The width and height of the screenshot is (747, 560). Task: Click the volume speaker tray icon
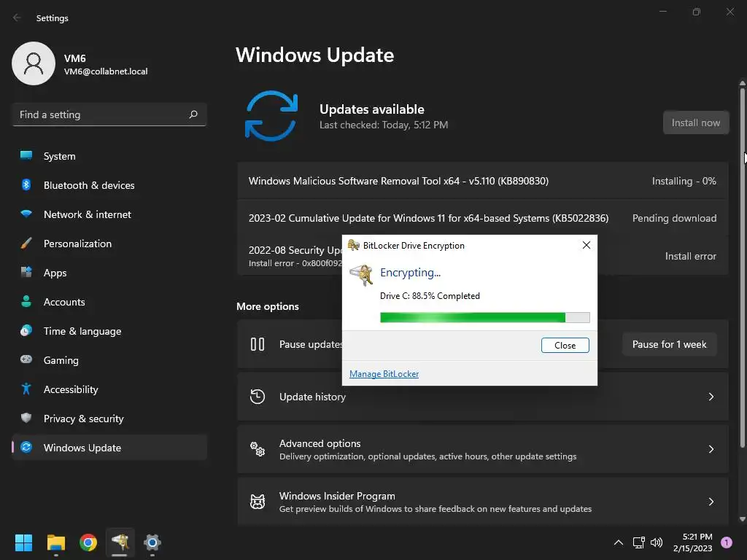coord(657,542)
